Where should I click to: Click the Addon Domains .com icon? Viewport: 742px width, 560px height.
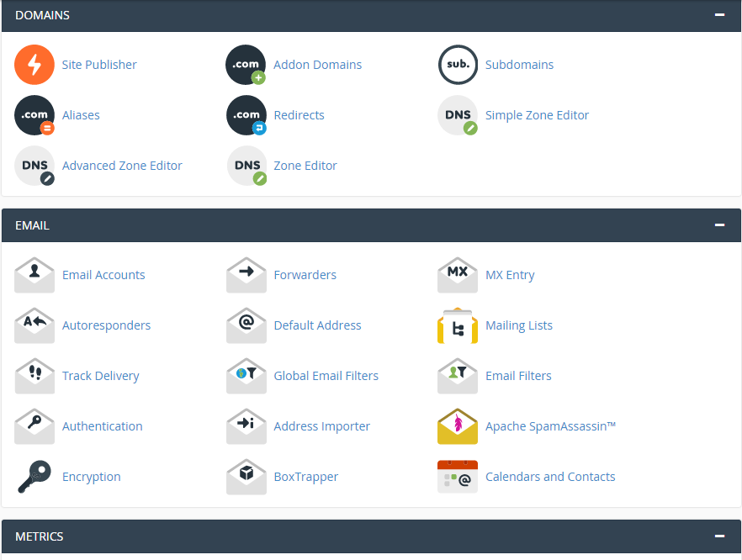246,65
